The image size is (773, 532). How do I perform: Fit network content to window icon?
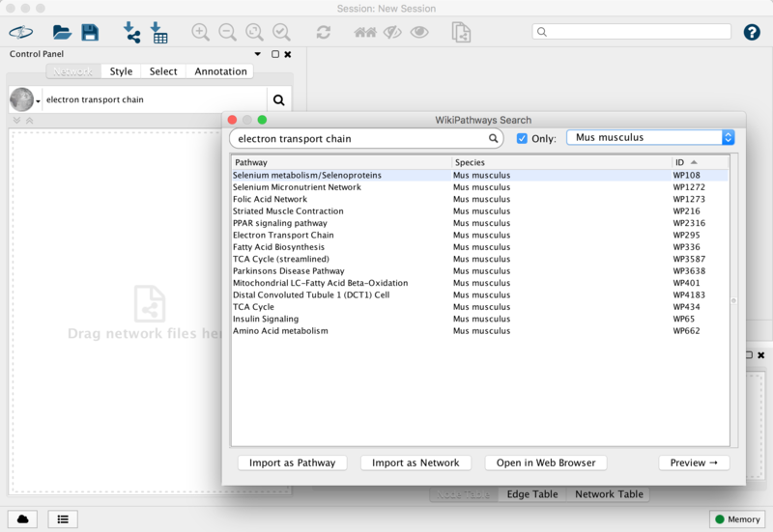(x=254, y=33)
